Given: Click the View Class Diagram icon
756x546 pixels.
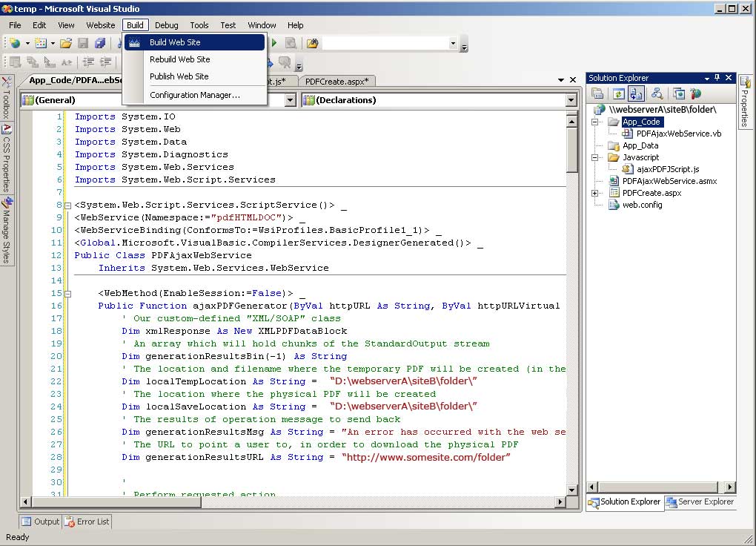Looking at the screenshot, I should 656,93.
